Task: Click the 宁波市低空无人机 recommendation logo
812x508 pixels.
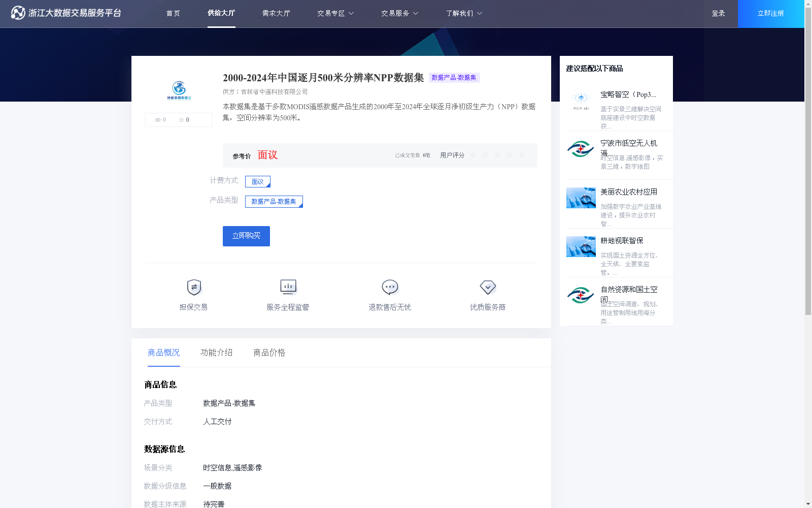Action: (581, 149)
